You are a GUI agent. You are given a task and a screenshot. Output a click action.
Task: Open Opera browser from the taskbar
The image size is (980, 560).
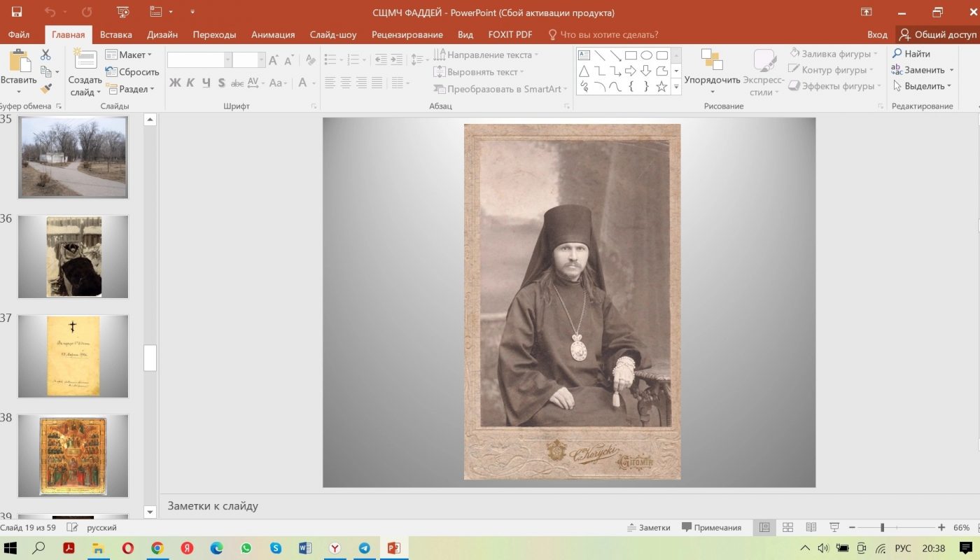click(x=128, y=548)
